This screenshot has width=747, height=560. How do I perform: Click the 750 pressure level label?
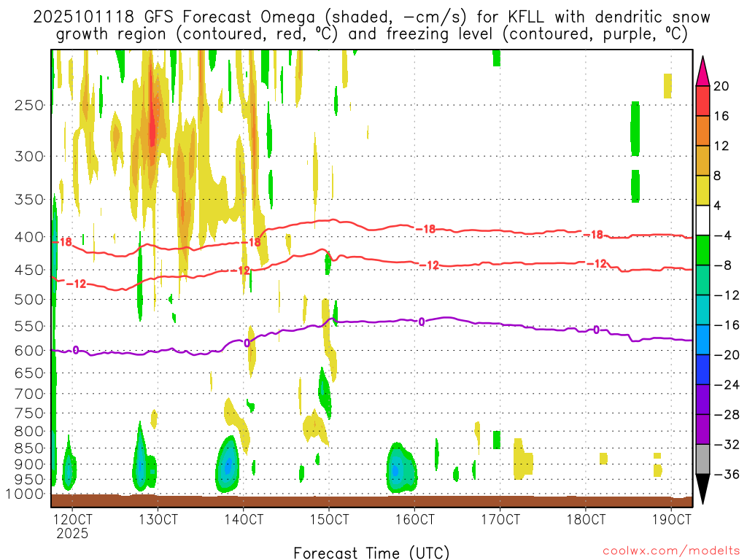29,413
